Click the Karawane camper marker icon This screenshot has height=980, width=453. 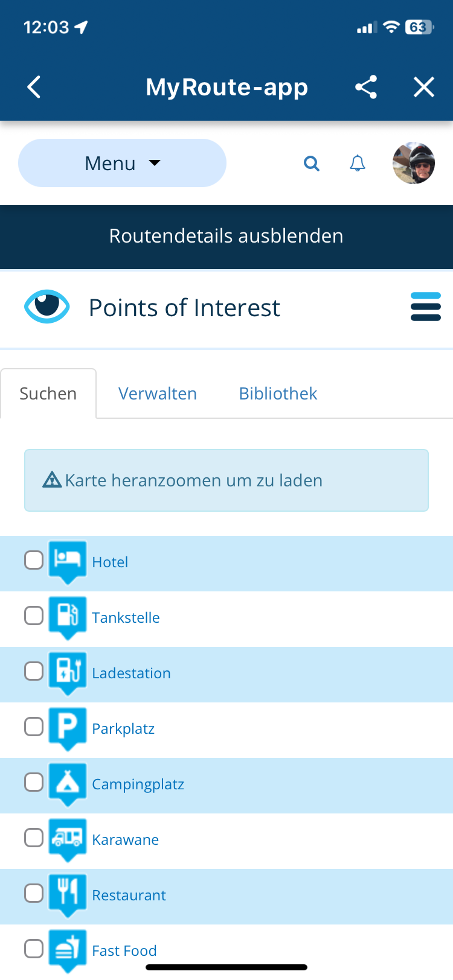click(67, 838)
